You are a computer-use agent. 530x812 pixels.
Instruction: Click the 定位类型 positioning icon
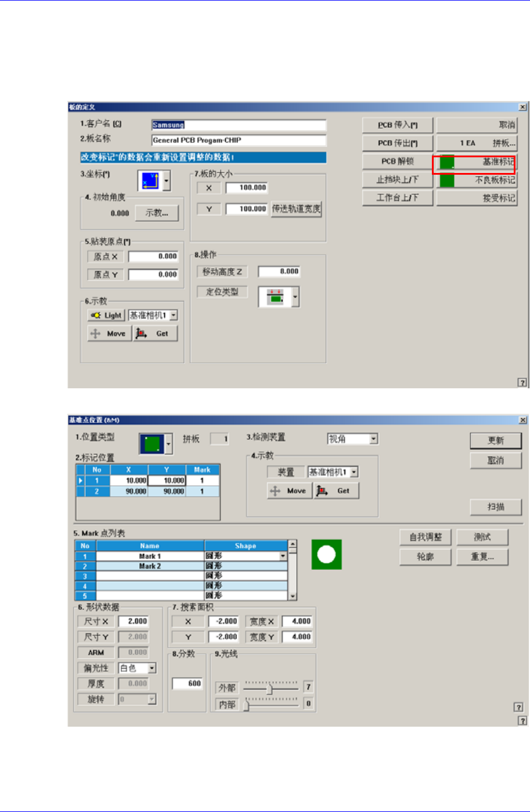tap(274, 297)
